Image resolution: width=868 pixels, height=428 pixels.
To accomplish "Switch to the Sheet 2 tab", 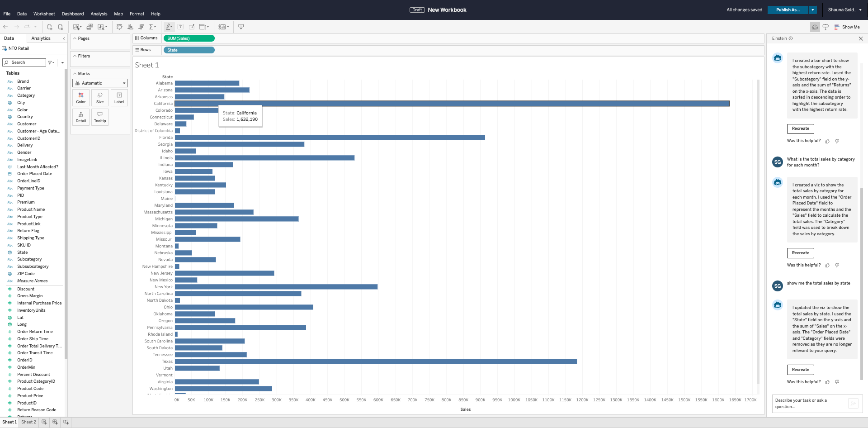I will click(x=28, y=422).
